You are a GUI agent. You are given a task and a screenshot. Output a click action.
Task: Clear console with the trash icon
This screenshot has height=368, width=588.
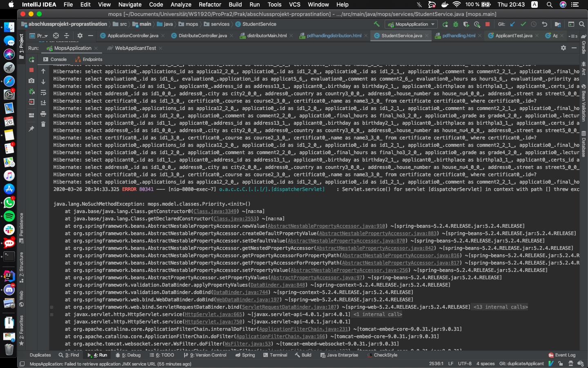click(43, 124)
